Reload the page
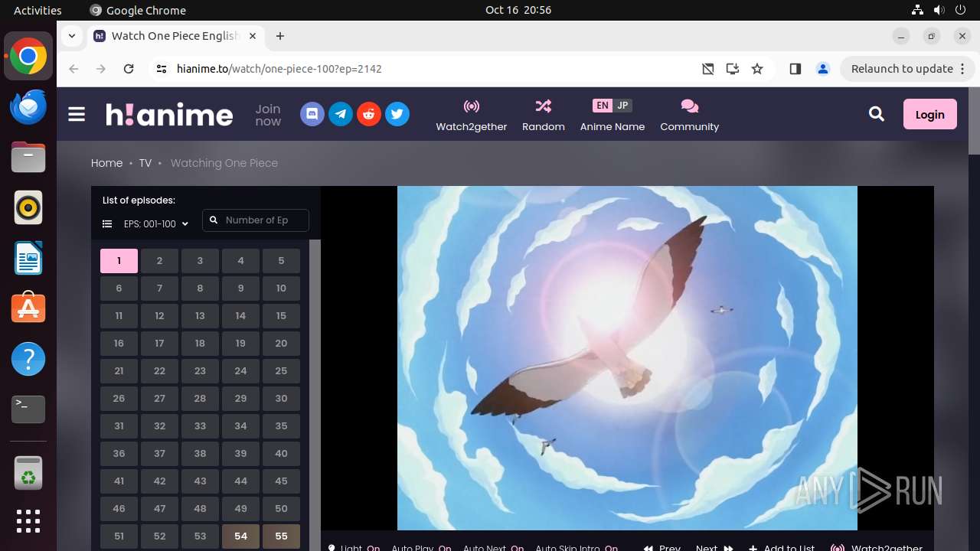Screen dimensions: 980x551 129,69
